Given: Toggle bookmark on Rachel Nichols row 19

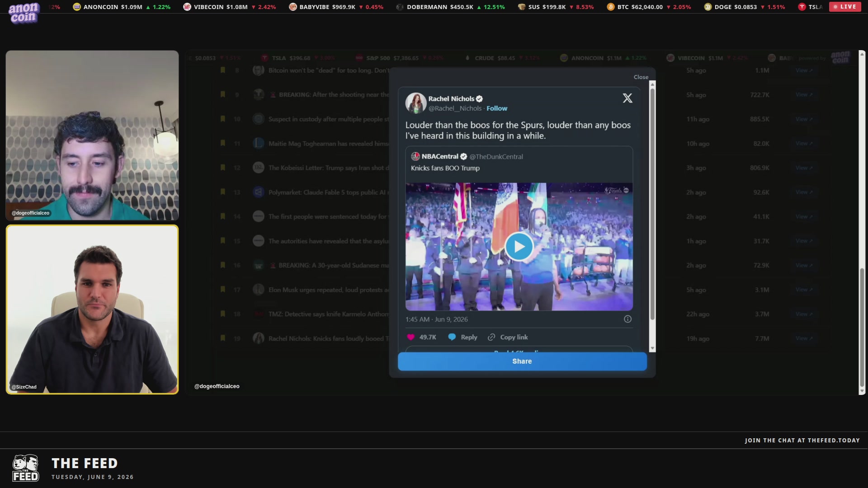Looking at the screenshot, I should (223, 338).
